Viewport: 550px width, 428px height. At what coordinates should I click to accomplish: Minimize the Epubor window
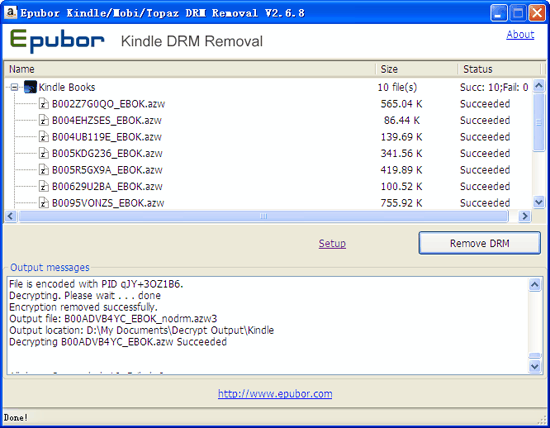(498, 13)
